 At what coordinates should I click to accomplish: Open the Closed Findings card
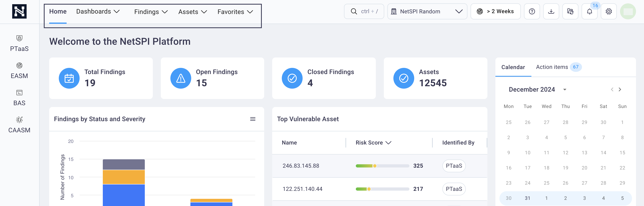tap(324, 78)
